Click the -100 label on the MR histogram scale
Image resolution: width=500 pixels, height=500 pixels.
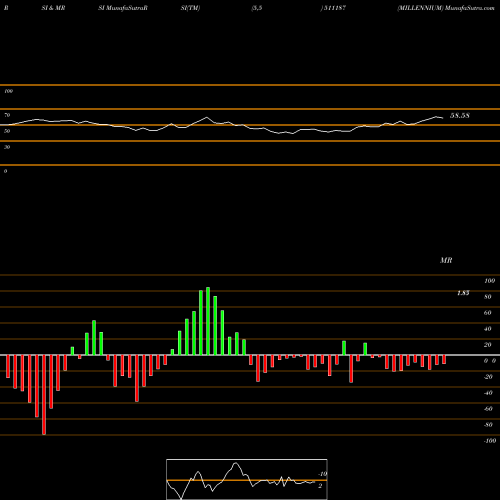[x=490, y=441]
